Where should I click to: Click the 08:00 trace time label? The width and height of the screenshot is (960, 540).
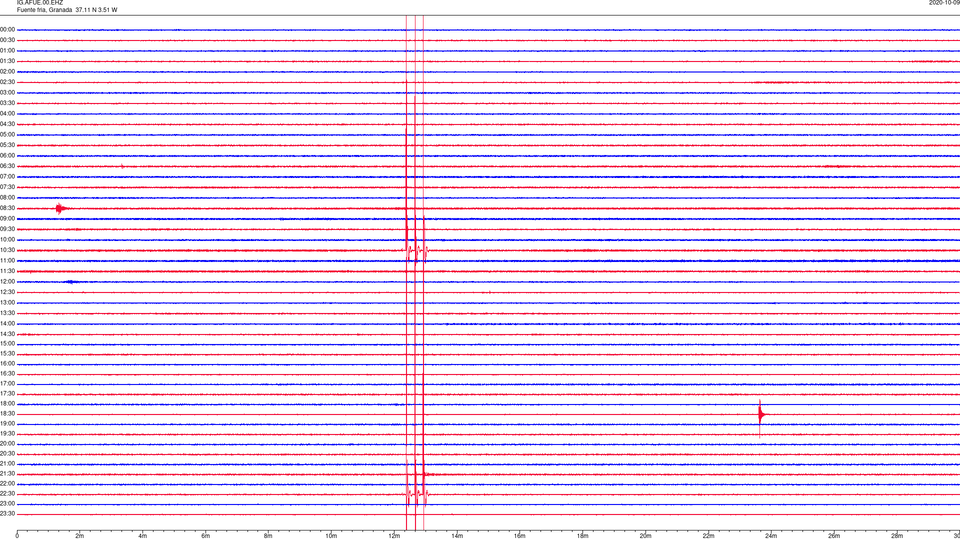pos(7,198)
